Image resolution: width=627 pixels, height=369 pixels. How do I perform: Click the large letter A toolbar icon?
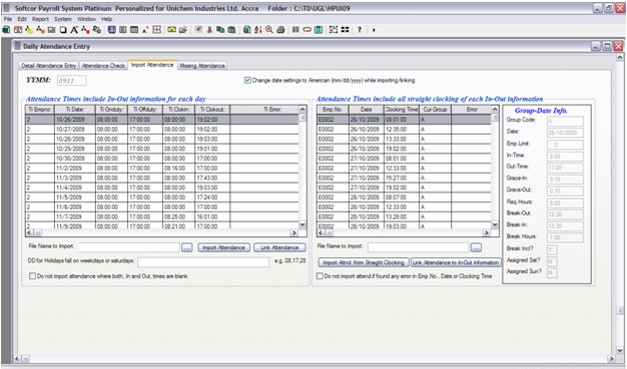coord(74,30)
